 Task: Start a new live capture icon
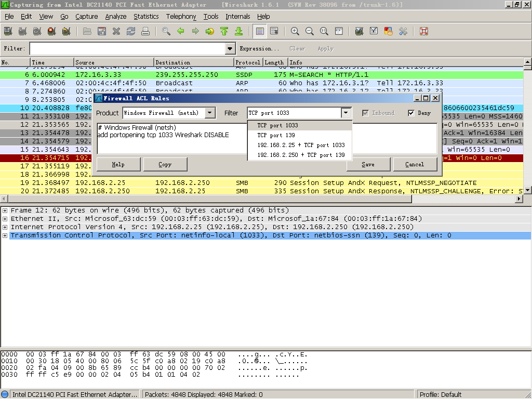tap(37, 32)
